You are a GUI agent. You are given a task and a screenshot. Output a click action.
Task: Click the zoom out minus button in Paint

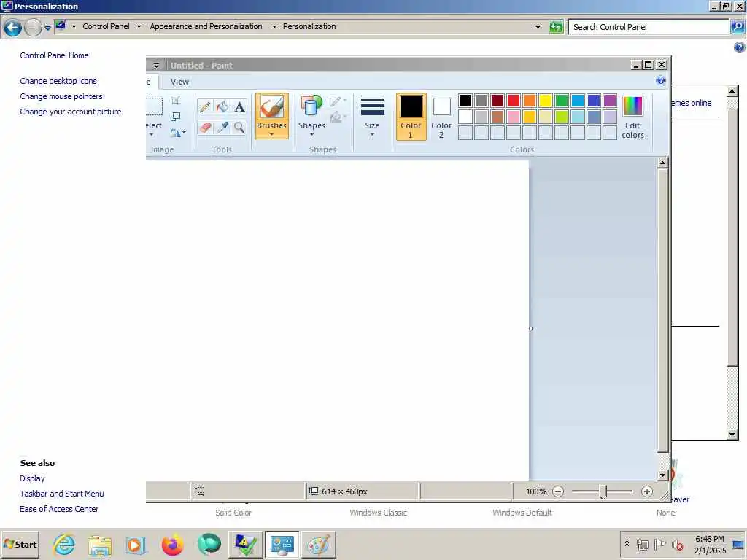558,491
